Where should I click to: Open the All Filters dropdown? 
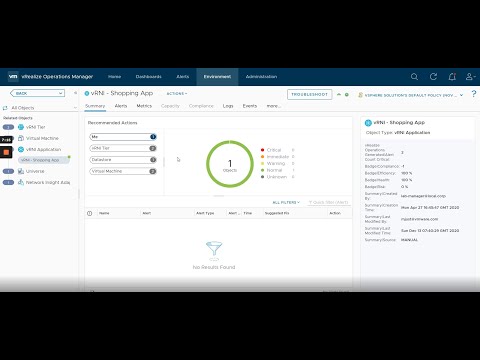point(286,202)
